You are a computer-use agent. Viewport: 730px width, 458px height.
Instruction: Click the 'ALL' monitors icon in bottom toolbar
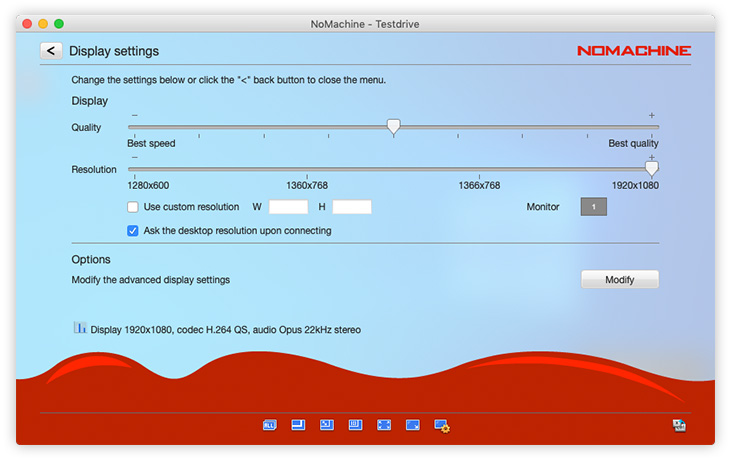click(x=269, y=425)
